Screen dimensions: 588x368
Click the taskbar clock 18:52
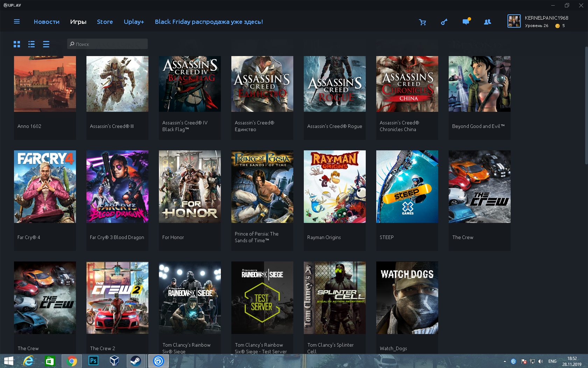click(x=572, y=359)
